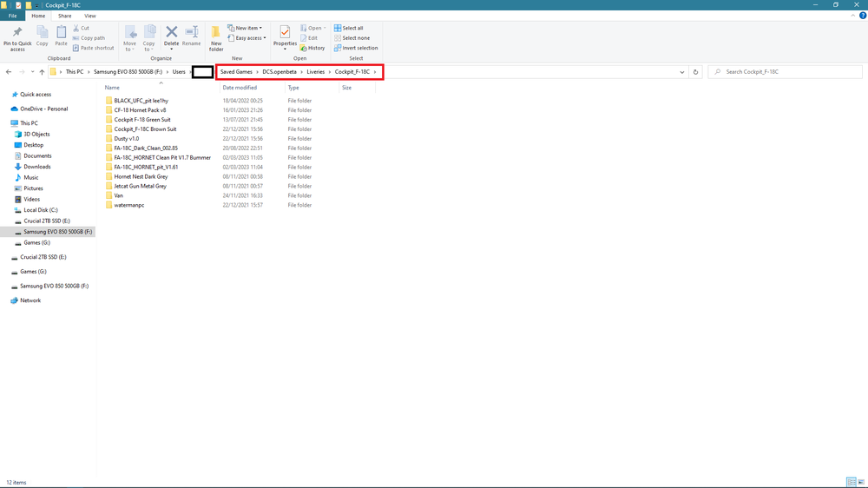The image size is (868, 488).
Task: Switch to the Share ribbon tab
Action: [65, 16]
